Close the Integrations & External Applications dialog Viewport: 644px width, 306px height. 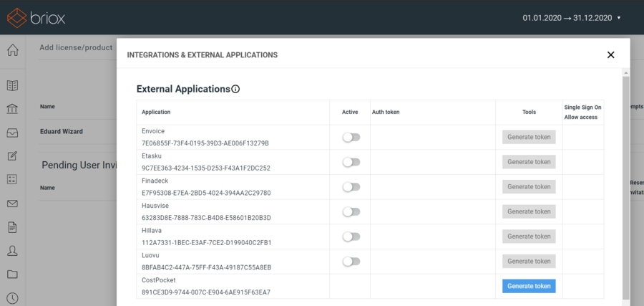pos(610,54)
